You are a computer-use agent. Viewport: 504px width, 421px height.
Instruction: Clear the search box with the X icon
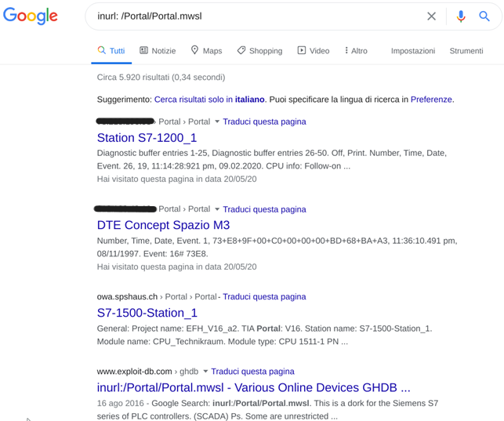coord(431,16)
